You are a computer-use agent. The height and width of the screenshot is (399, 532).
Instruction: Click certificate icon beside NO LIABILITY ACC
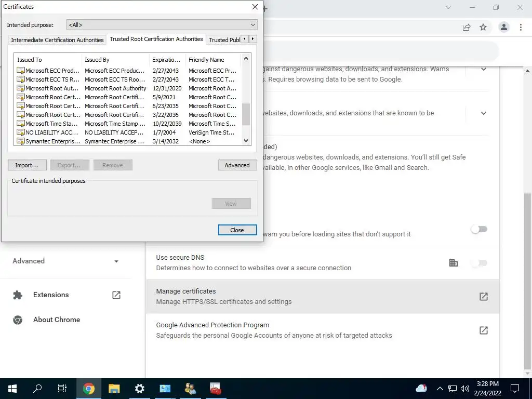click(x=20, y=132)
